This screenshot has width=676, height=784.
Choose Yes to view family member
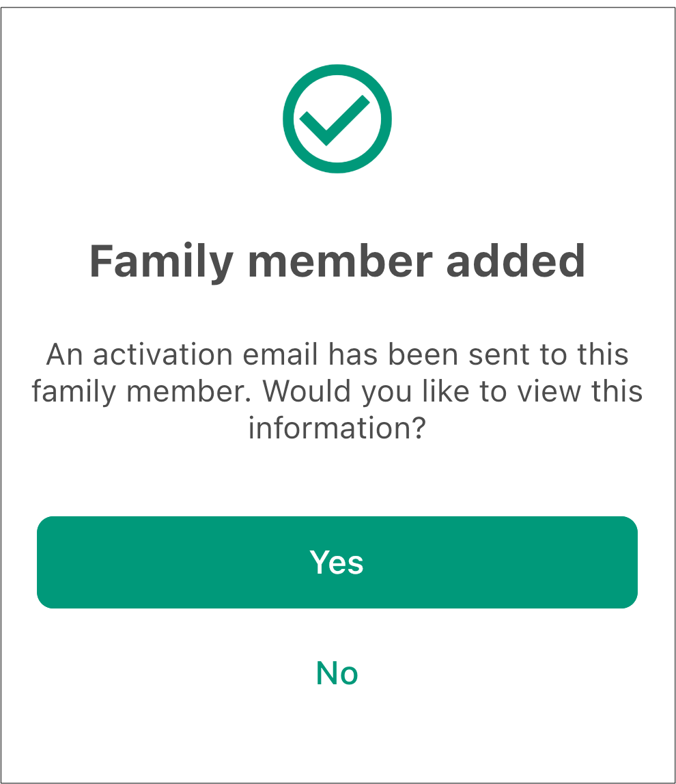(x=337, y=562)
